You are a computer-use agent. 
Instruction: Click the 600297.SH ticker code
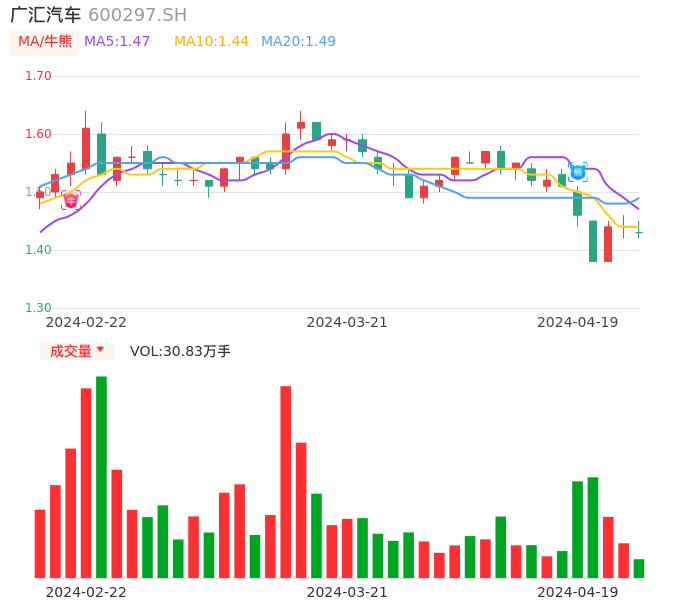137,15
